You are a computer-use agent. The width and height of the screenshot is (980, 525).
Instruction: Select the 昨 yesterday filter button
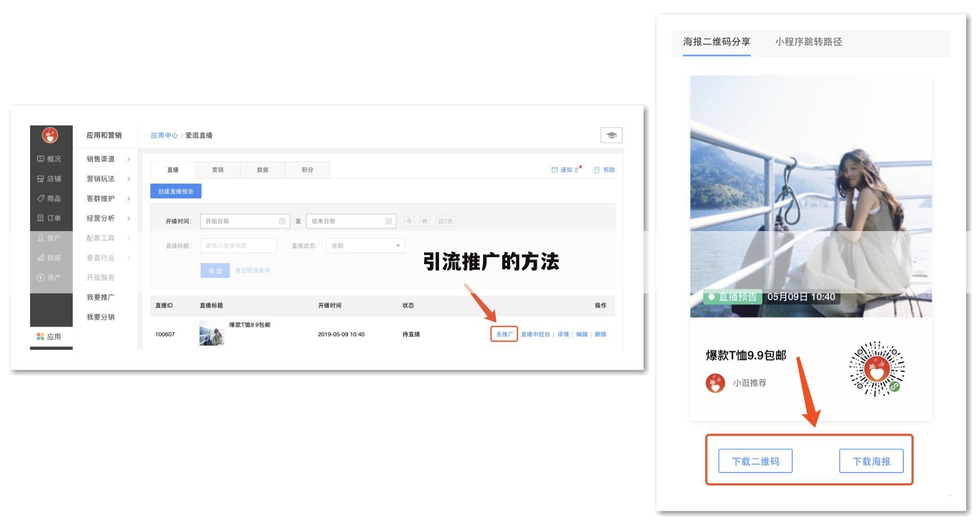click(426, 221)
